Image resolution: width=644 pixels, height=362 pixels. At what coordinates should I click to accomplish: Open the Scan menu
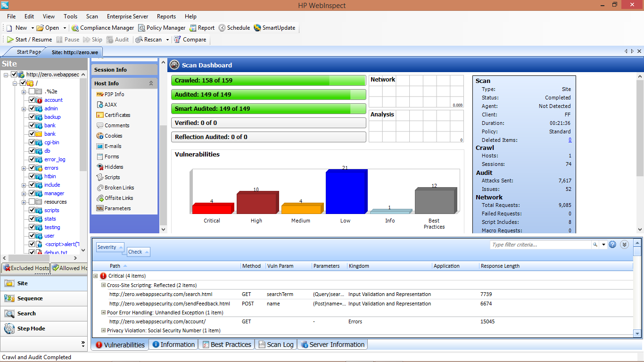92,16
